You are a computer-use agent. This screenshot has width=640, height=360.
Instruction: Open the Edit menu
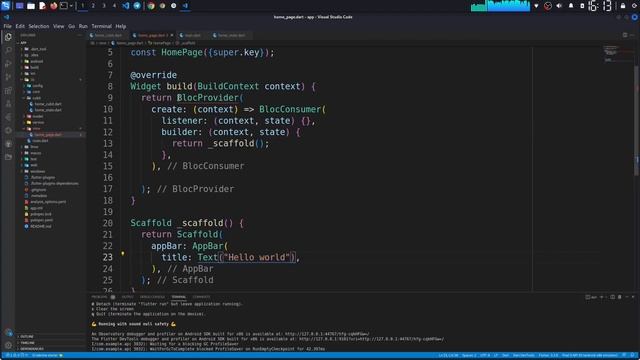(x=20, y=26)
